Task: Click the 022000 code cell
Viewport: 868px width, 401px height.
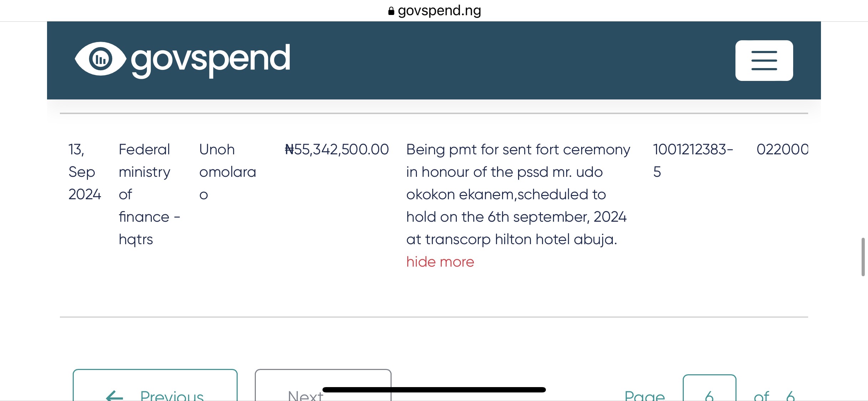Action: pos(782,149)
